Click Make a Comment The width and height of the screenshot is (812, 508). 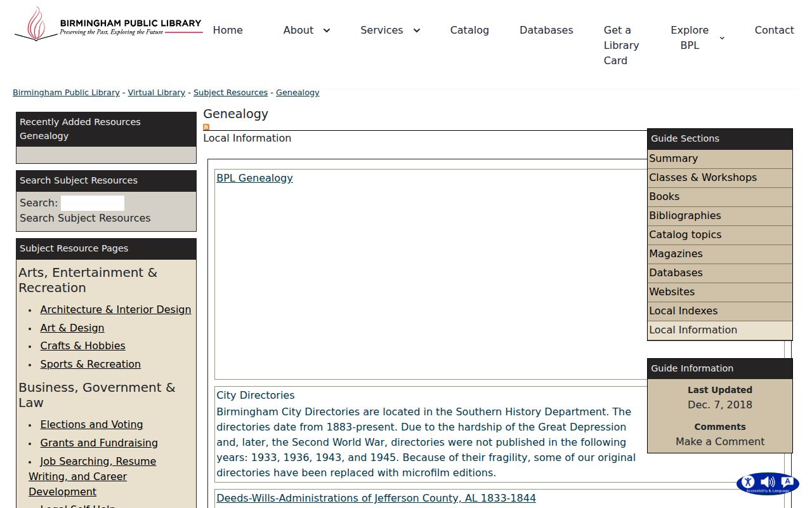720,441
